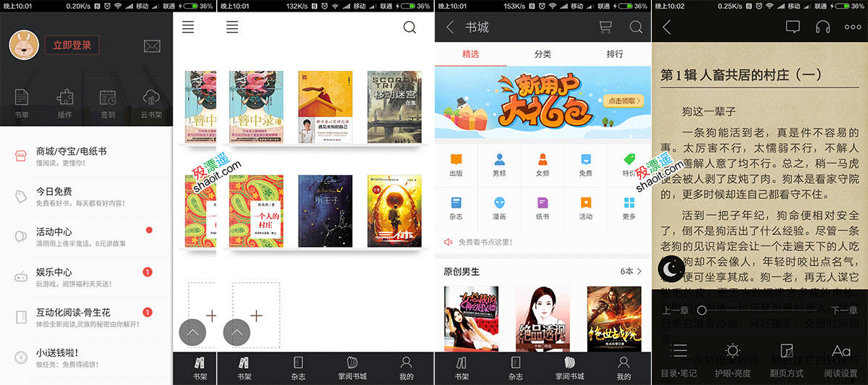Viewport: 868px width, 385px height.
Task: Open 活动中心 drawer entry
Action: click(87, 237)
